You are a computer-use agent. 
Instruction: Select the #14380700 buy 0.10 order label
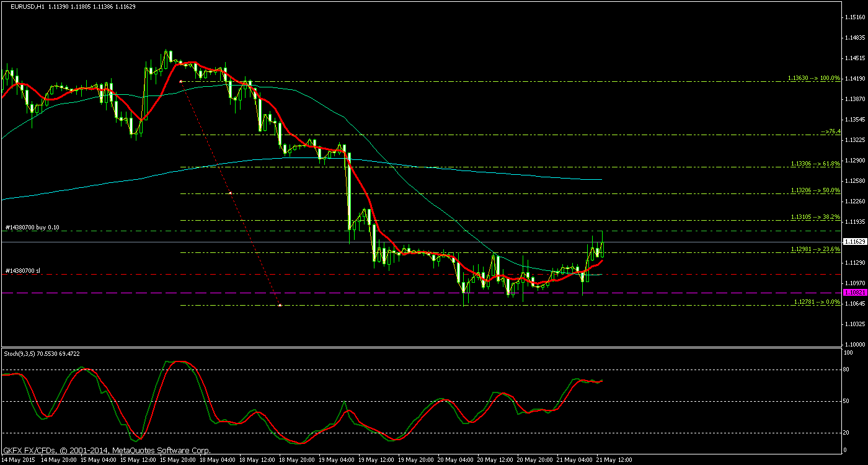31,228
